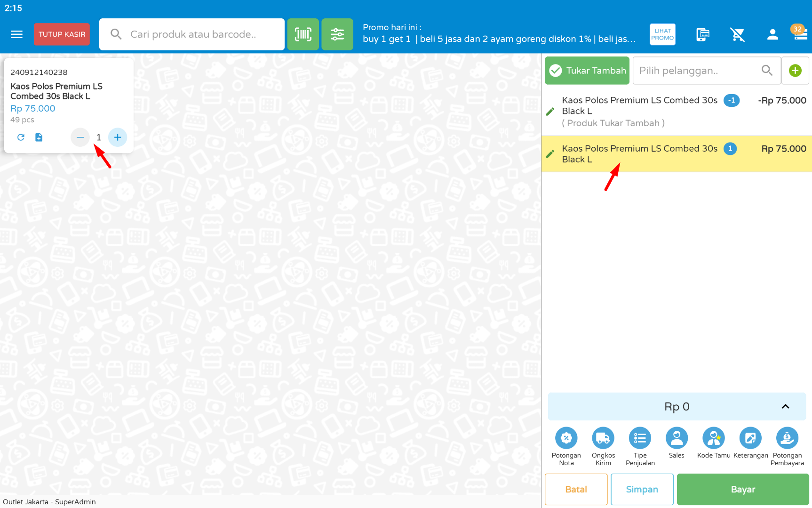Click the product barcode 240912140238

coord(39,72)
